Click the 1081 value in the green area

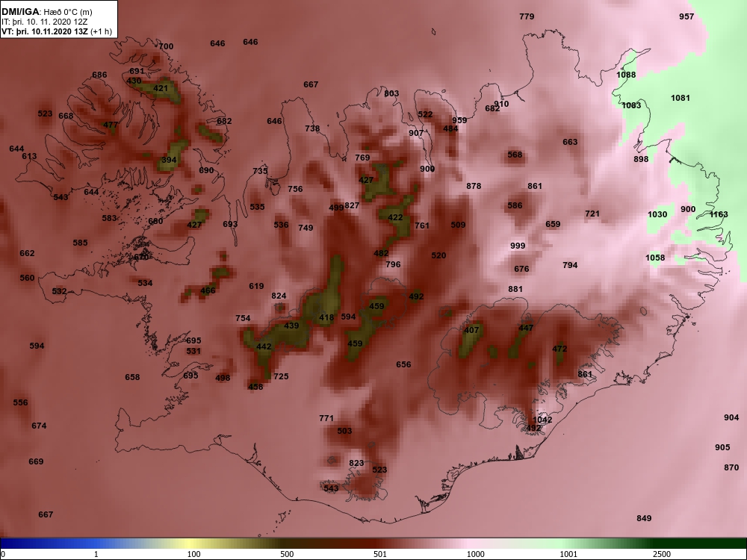tap(681, 98)
